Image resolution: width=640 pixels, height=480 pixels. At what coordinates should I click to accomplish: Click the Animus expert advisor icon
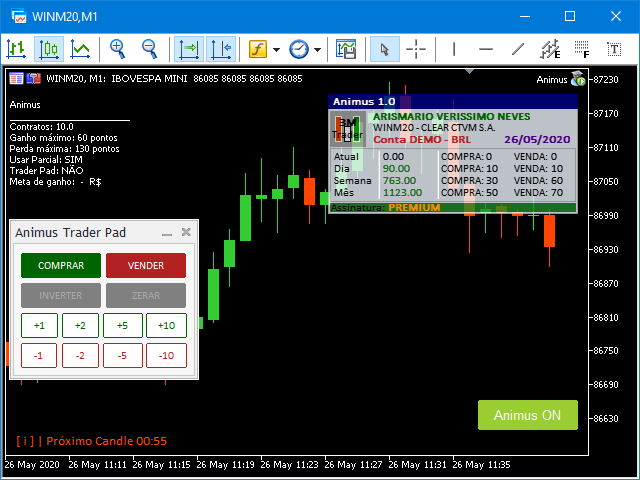578,78
